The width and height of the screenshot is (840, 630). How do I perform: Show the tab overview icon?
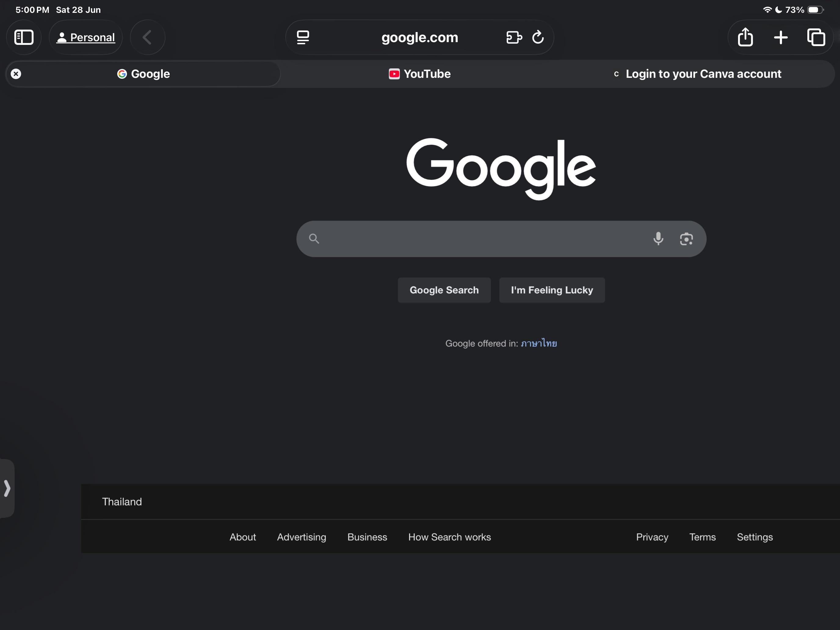pos(816,37)
